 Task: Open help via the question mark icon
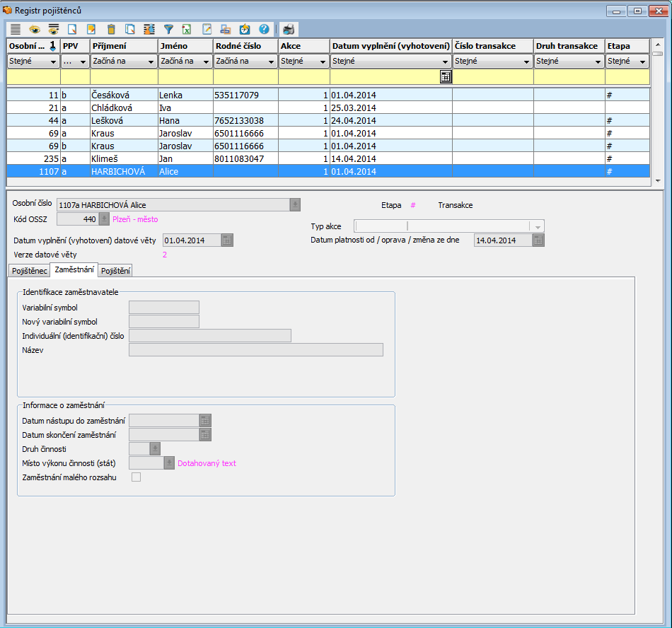coord(264,29)
